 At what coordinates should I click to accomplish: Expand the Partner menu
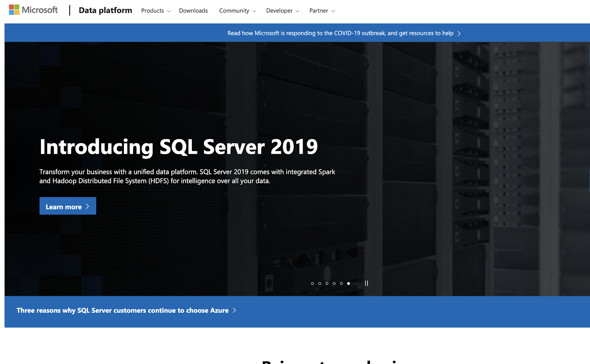coord(322,11)
